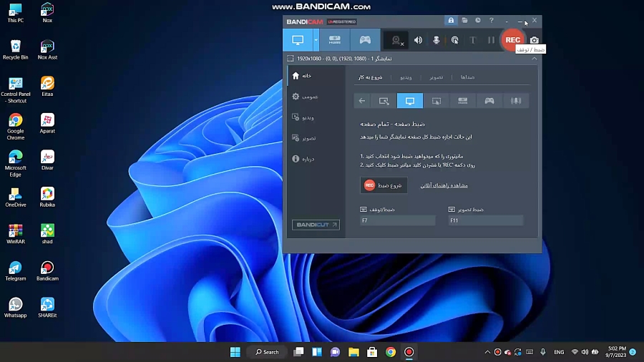Open screen recording mode dropdown arrow
The width and height of the screenshot is (644, 362).
click(316, 40)
